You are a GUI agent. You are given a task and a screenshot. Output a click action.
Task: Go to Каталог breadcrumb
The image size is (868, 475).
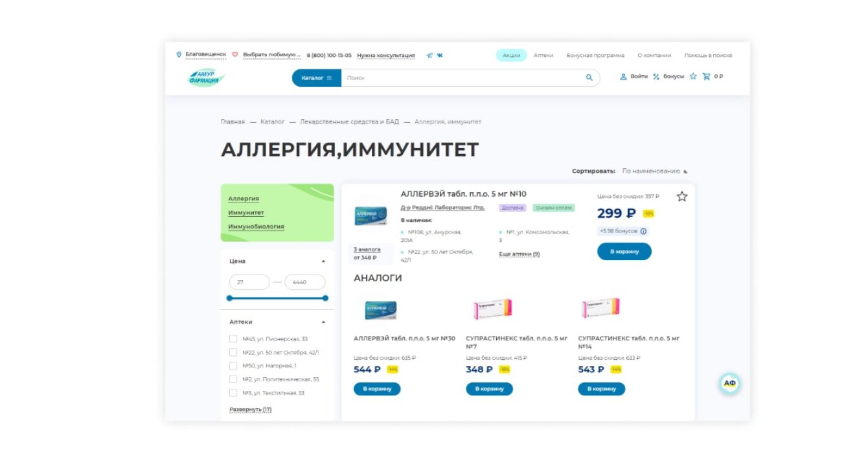pyautogui.click(x=273, y=122)
